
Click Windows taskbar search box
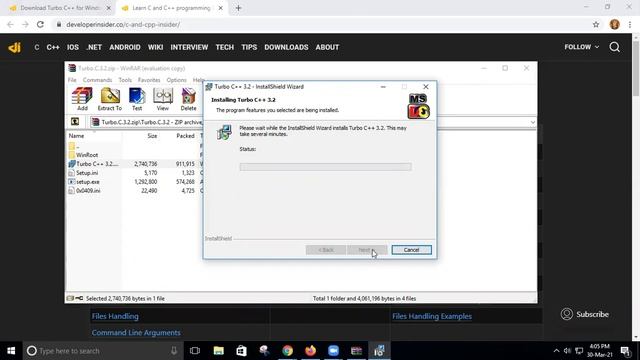[x=102, y=351]
